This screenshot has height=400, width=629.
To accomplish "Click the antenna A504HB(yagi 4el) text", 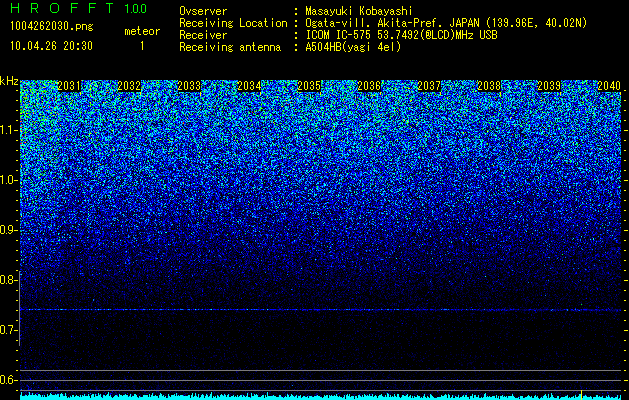I will coord(353,47).
